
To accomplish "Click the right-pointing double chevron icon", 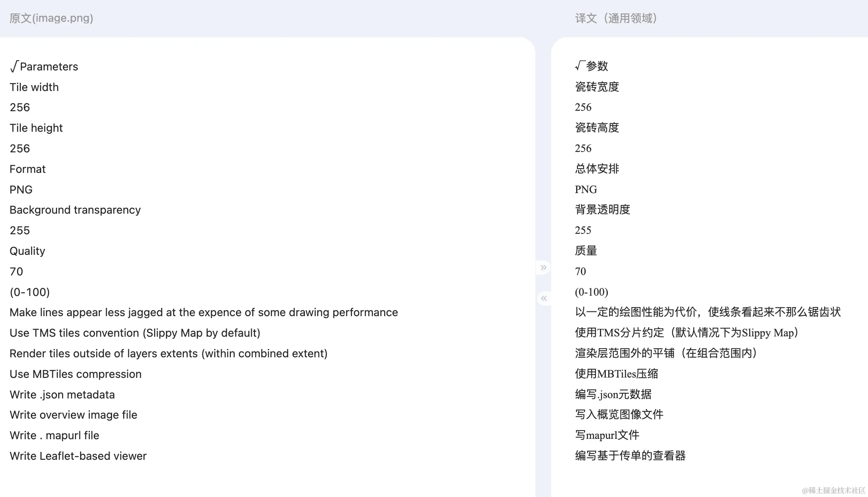I will (543, 267).
